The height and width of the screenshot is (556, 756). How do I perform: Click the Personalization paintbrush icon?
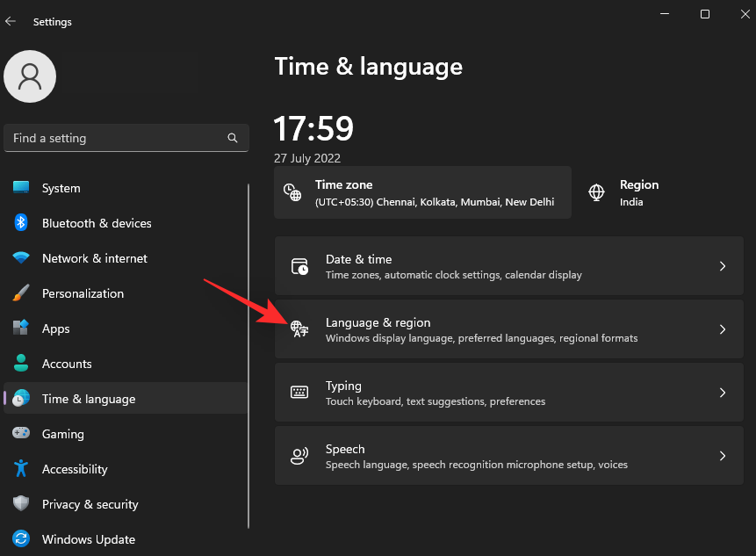(21, 292)
